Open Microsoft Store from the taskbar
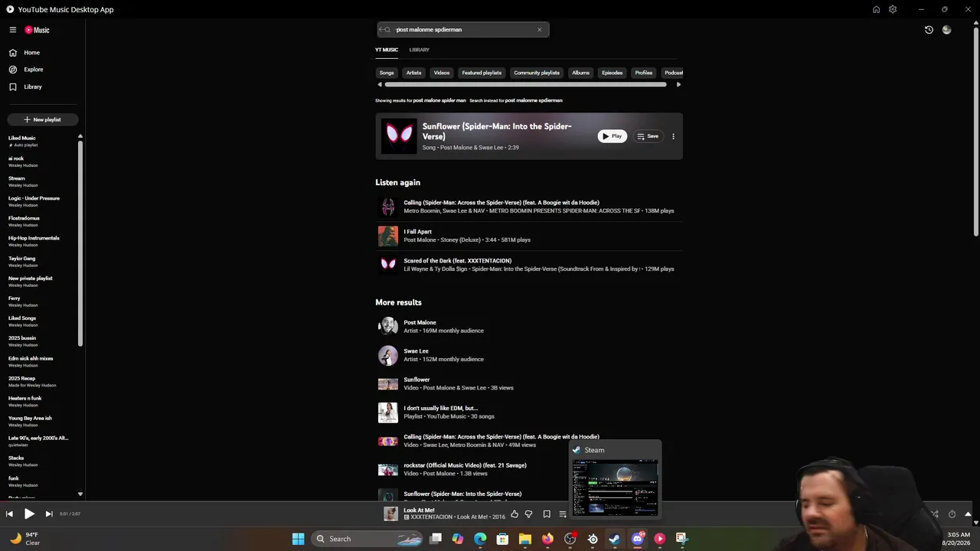This screenshot has width=980, height=551. (x=502, y=539)
